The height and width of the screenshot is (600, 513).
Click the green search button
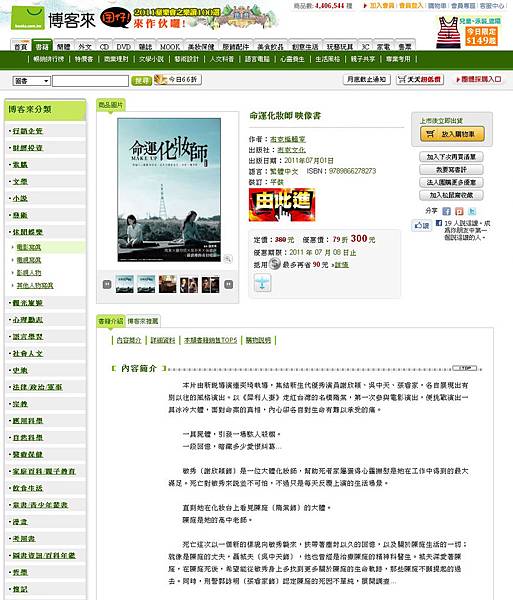(x=142, y=80)
